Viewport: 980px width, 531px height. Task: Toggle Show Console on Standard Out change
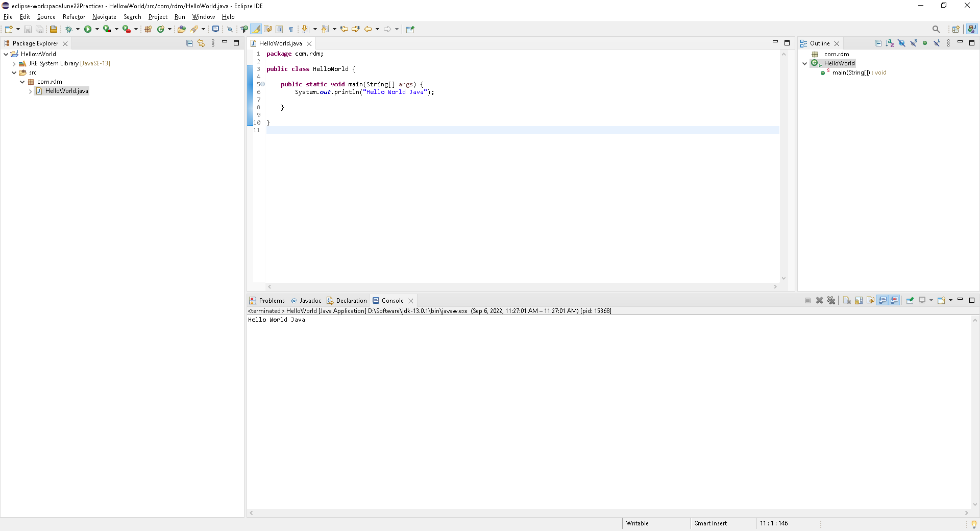(x=883, y=301)
